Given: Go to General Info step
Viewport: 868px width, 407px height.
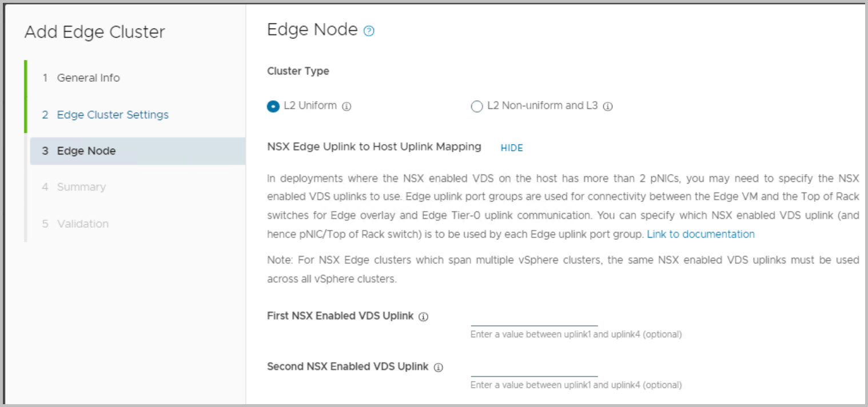Looking at the screenshot, I should 88,78.
